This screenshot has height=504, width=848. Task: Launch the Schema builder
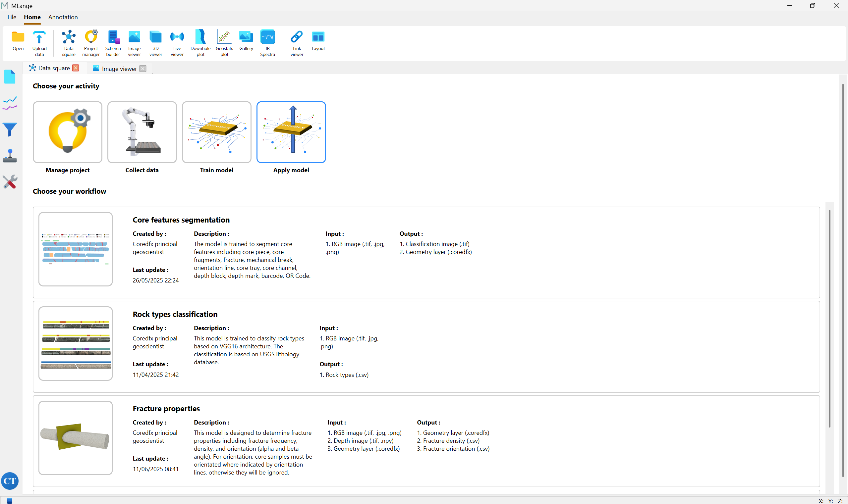pyautogui.click(x=113, y=42)
